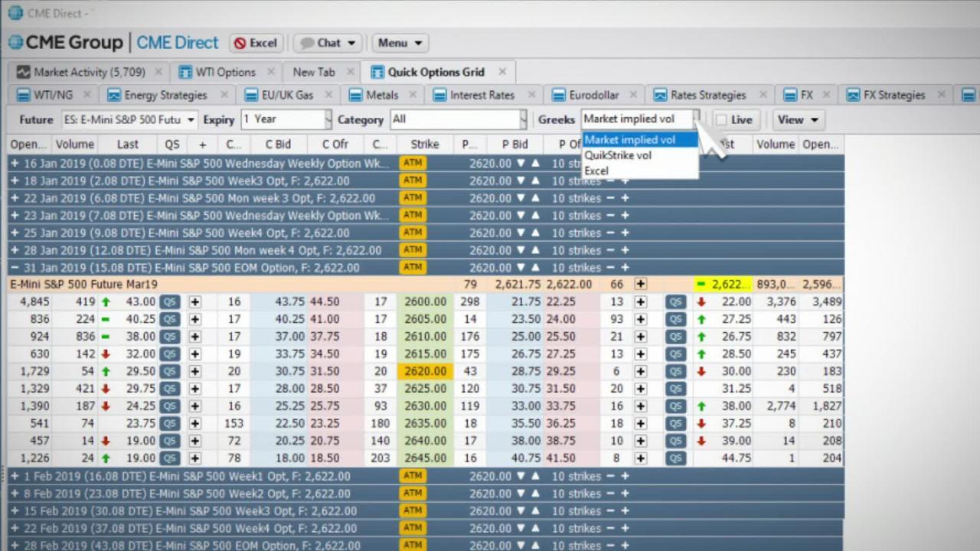The image size is (980, 551).
Task: Enable the Live checkbox
Action: [x=721, y=119]
